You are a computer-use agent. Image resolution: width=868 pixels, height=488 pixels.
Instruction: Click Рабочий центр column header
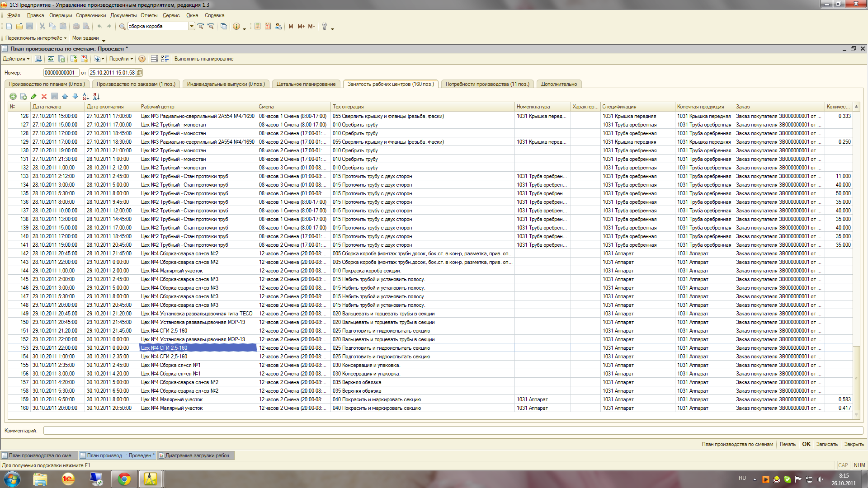pos(198,107)
